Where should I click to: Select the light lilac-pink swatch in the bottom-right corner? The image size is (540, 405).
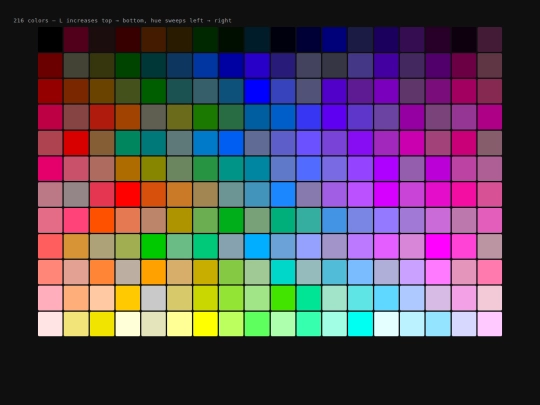490,324
